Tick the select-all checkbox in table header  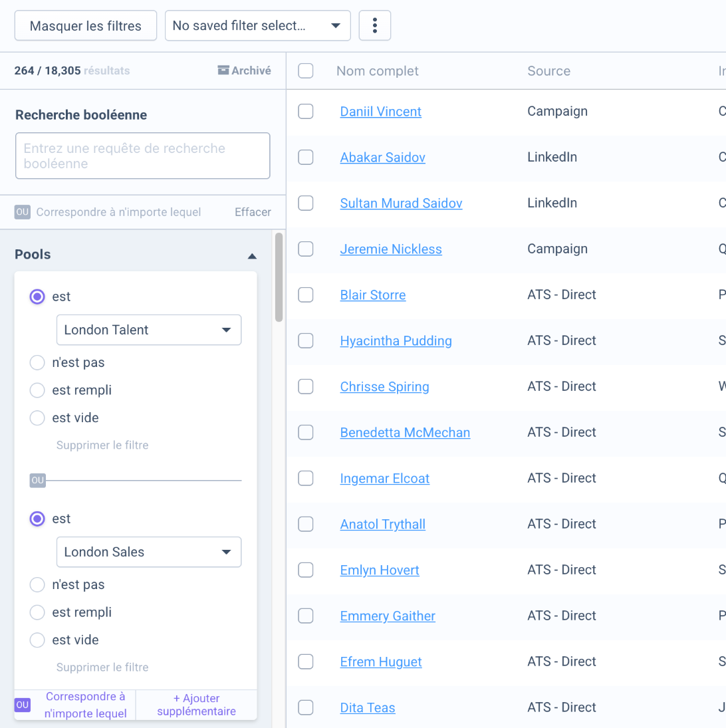coord(305,71)
